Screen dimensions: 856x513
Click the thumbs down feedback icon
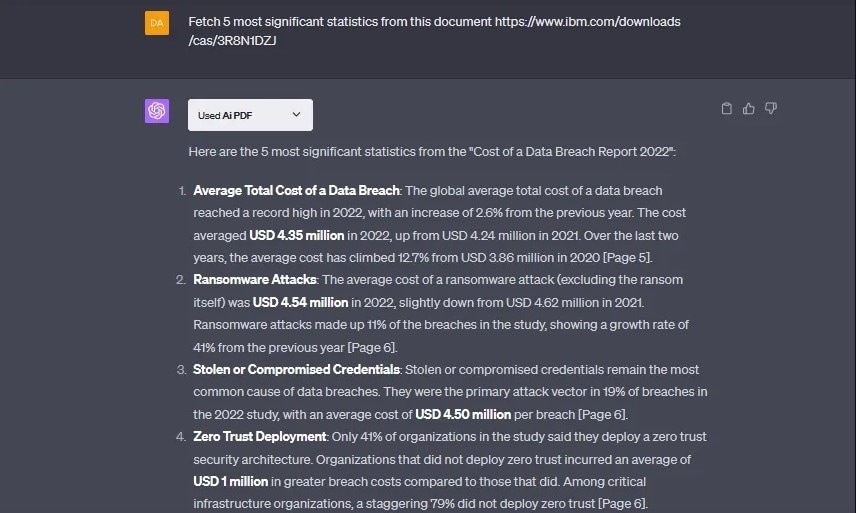pyautogui.click(x=771, y=109)
